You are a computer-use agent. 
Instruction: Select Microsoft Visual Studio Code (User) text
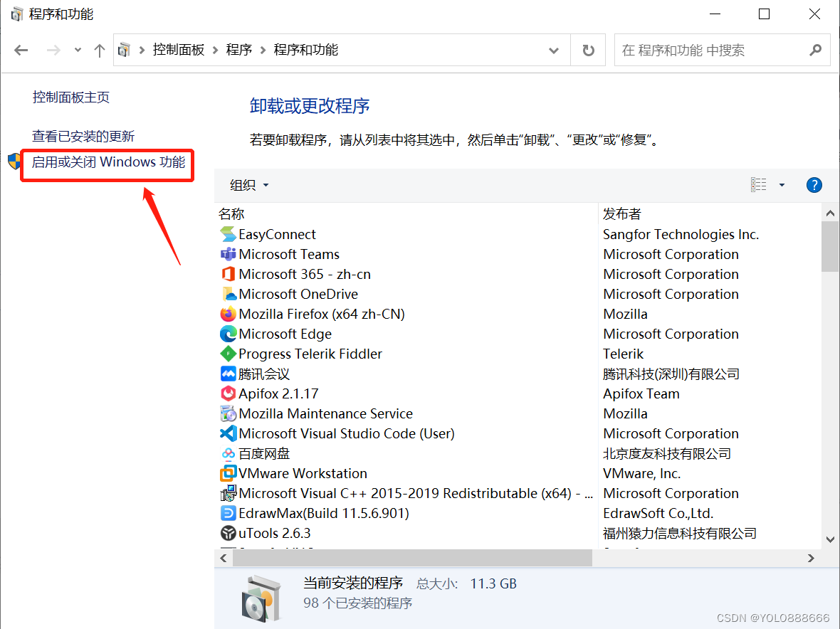point(347,433)
